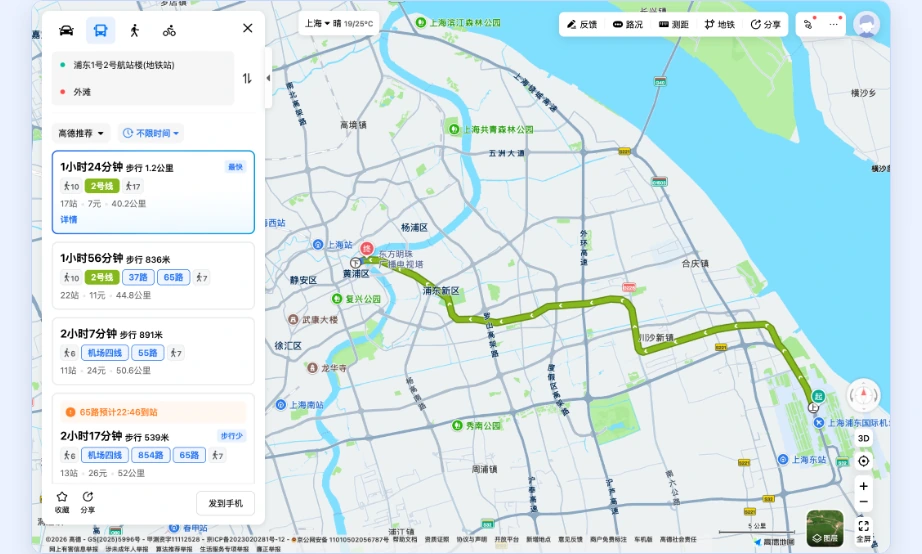Open 反馈 feedback in top toolbar
922x554 pixels.
click(x=582, y=24)
